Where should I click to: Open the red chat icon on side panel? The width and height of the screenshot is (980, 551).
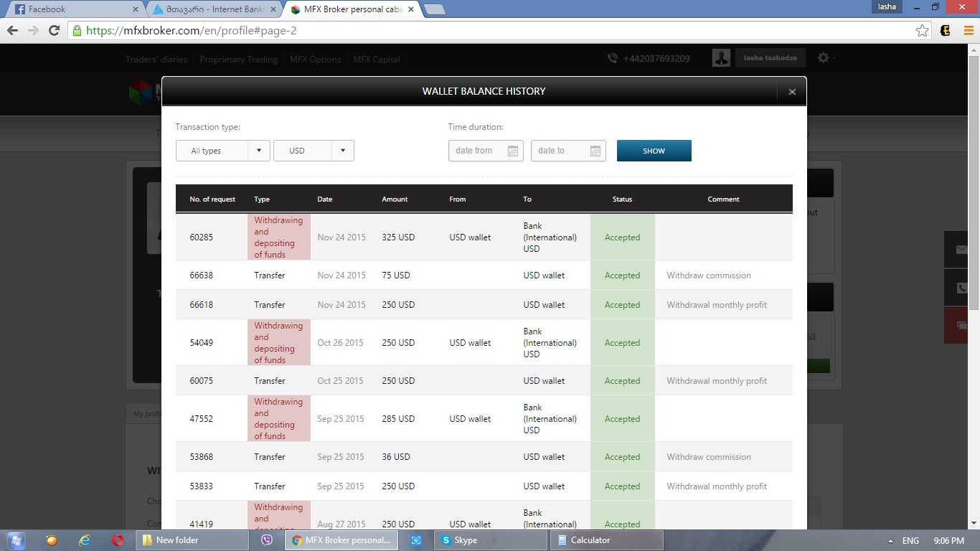[962, 325]
